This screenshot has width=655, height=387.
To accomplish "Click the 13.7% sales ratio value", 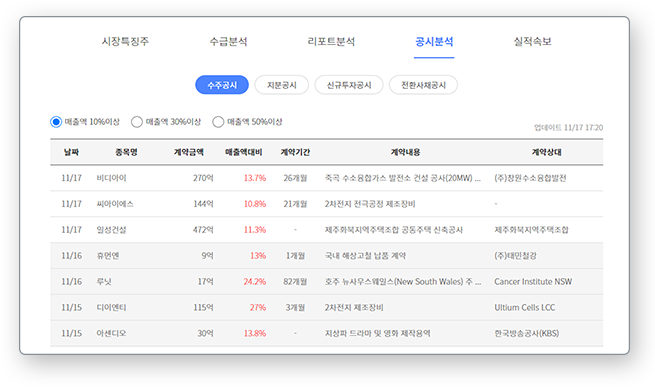I will tap(255, 178).
